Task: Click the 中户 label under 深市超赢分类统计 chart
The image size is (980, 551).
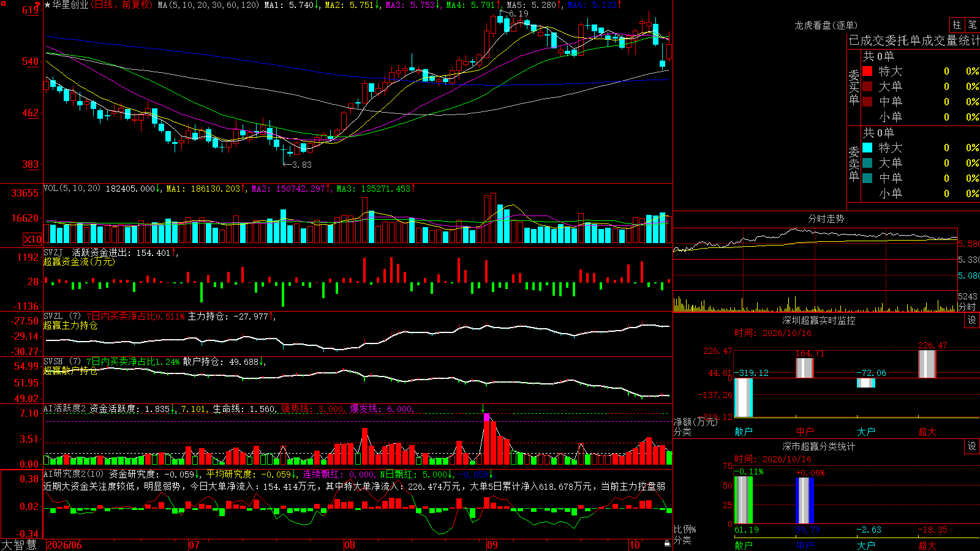Action: coord(805,545)
